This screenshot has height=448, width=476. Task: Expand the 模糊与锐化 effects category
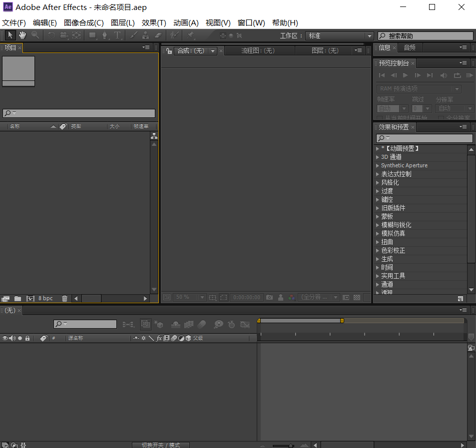[377, 225]
